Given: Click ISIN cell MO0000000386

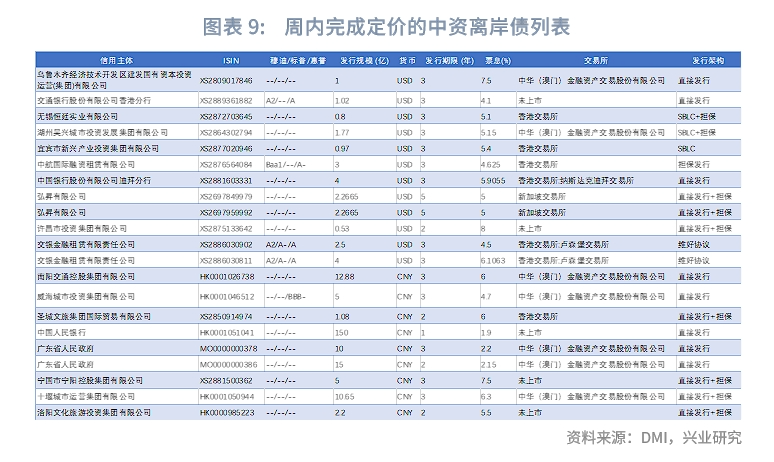Looking at the screenshot, I should coord(229,365).
